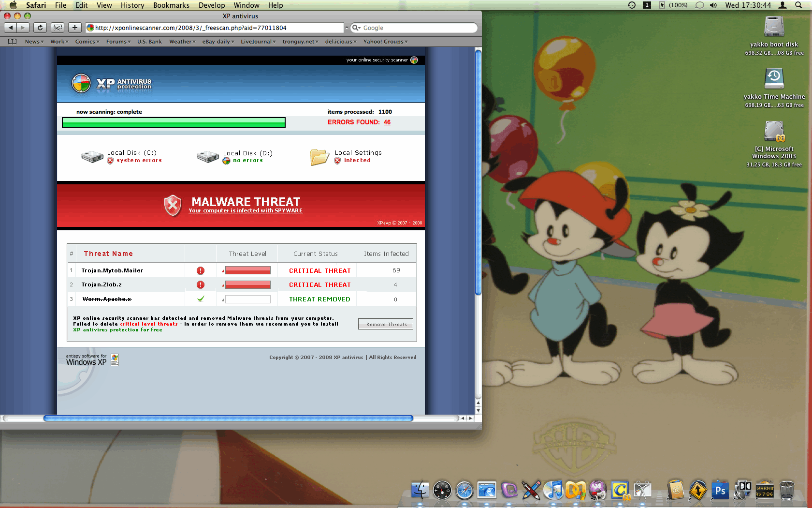
Task: Open Address Book in the Dock
Action: [x=676, y=490]
